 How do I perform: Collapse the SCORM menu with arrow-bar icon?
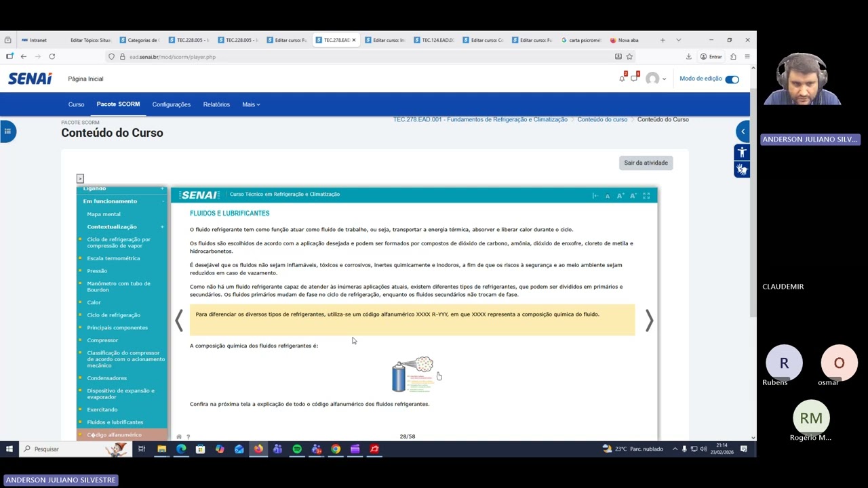coord(595,196)
